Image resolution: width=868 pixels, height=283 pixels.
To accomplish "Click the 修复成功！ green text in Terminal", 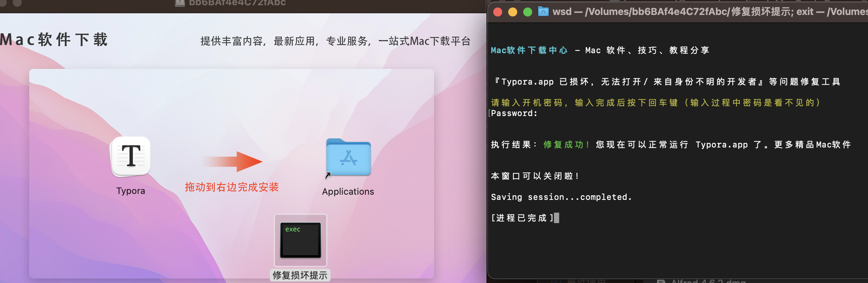I will 566,144.
